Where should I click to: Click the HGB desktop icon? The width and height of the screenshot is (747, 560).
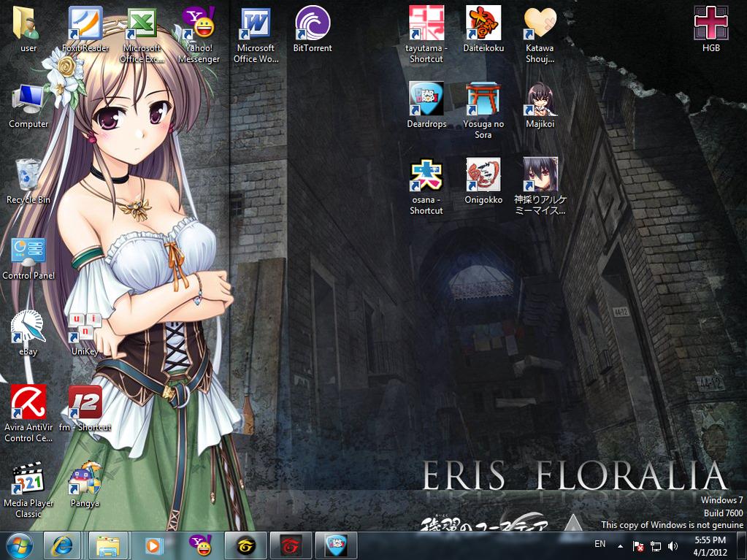point(710,24)
